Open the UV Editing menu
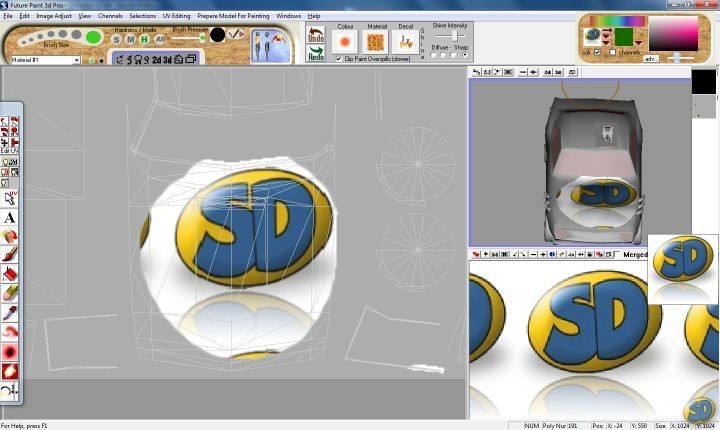This screenshot has height=430, width=720. tap(176, 16)
